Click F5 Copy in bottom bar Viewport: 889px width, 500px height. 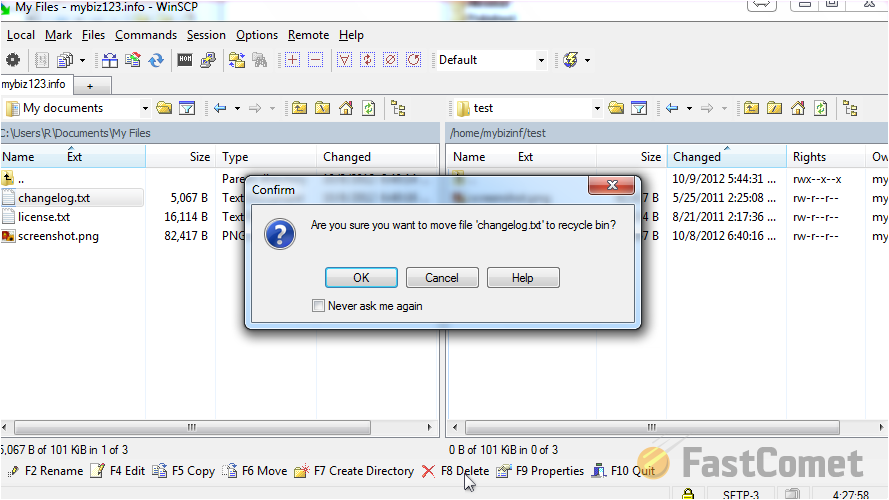click(x=184, y=471)
